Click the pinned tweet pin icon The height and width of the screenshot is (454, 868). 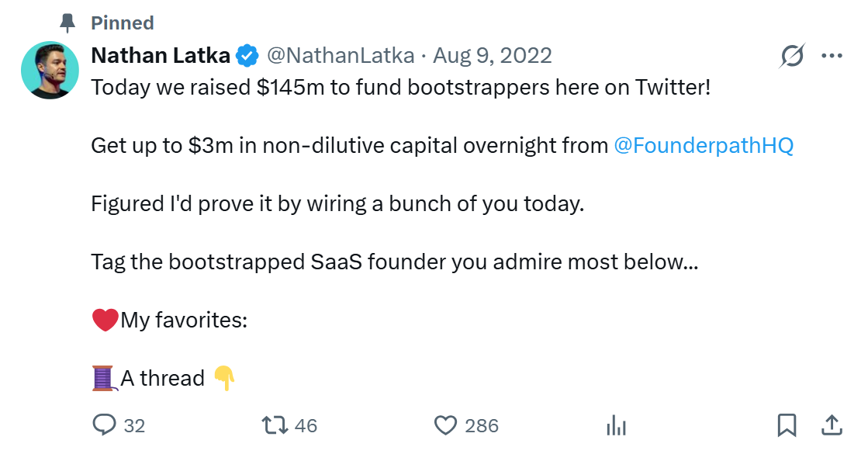pyautogui.click(x=67, y=23)
